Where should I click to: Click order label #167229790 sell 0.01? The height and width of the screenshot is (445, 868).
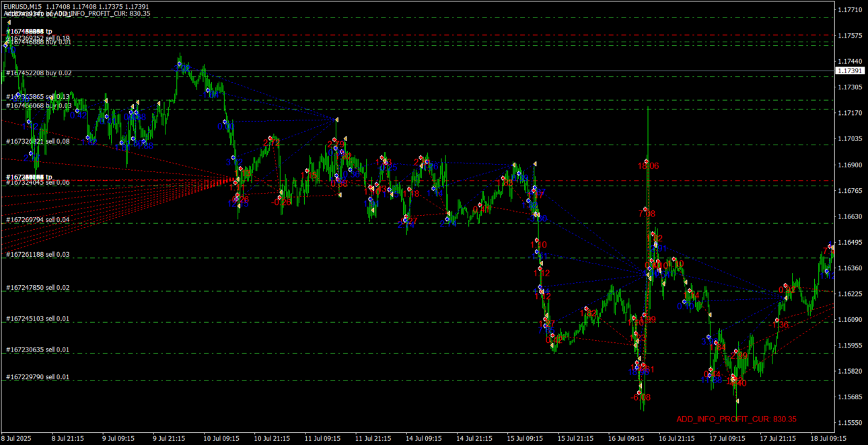click(38, 377)
